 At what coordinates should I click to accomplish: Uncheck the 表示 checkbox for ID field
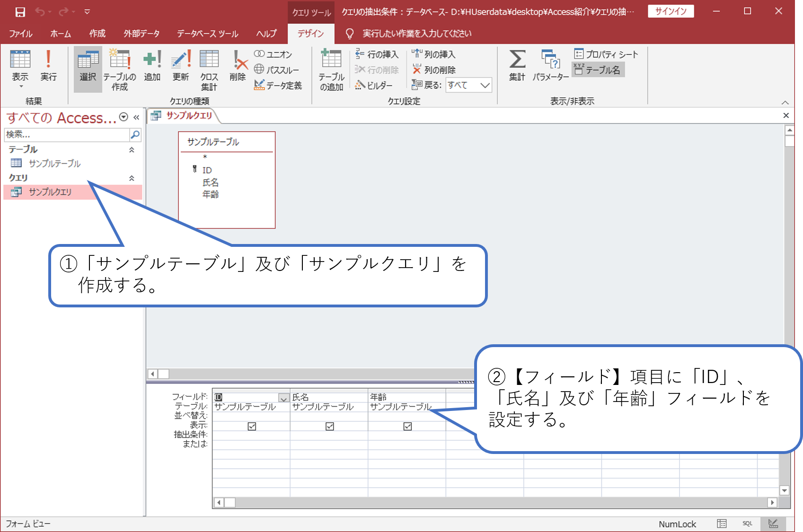pos(251,426)
